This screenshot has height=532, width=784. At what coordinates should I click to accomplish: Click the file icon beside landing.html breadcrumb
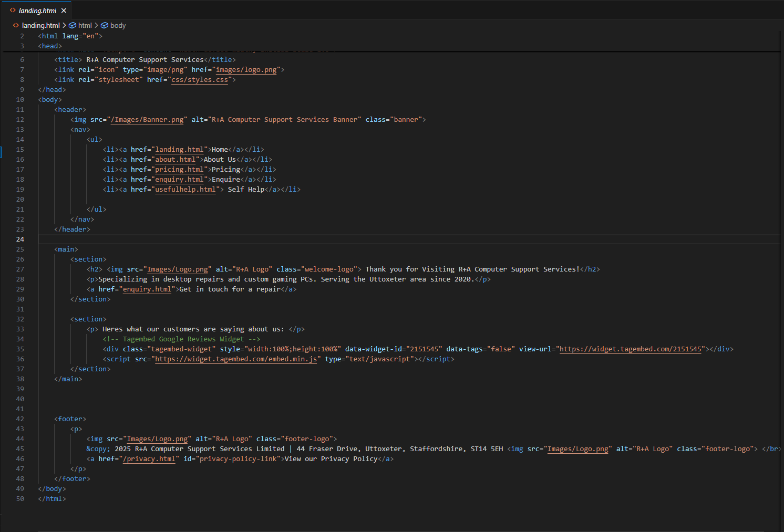click(15, 25)
